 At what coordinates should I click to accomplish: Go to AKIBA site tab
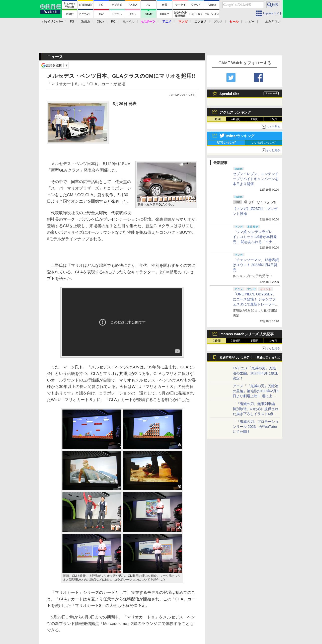click(x=133, y=5)
